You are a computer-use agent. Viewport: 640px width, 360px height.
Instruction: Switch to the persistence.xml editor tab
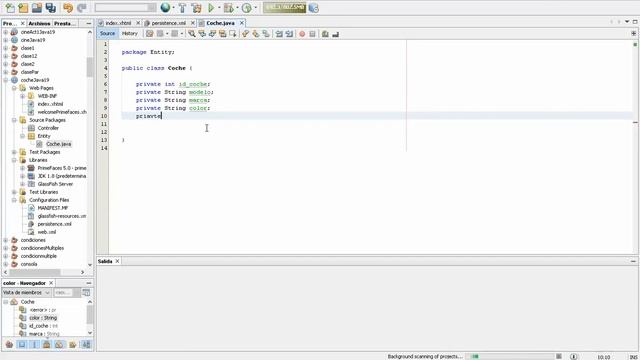(x=168, y=23)
